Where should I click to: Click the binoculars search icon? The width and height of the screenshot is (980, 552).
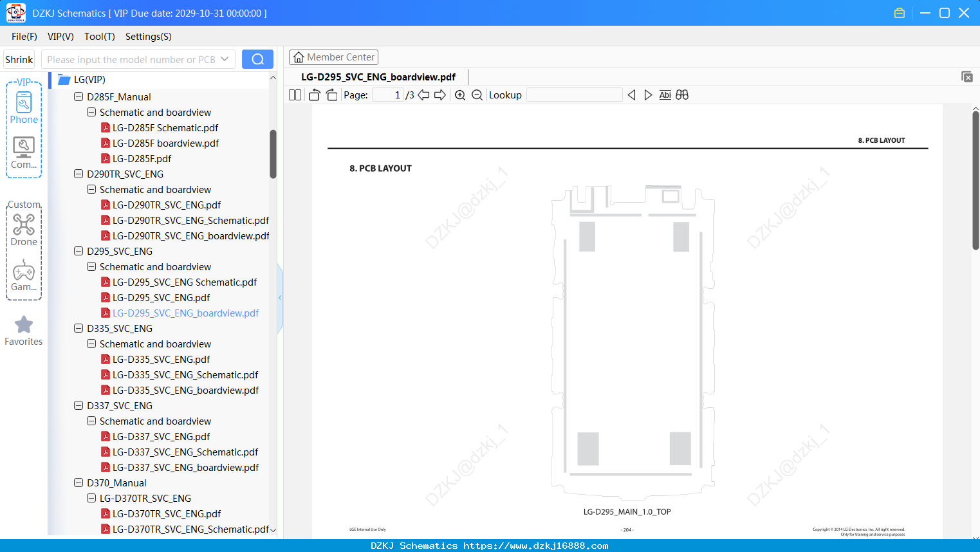coord(682,95)
